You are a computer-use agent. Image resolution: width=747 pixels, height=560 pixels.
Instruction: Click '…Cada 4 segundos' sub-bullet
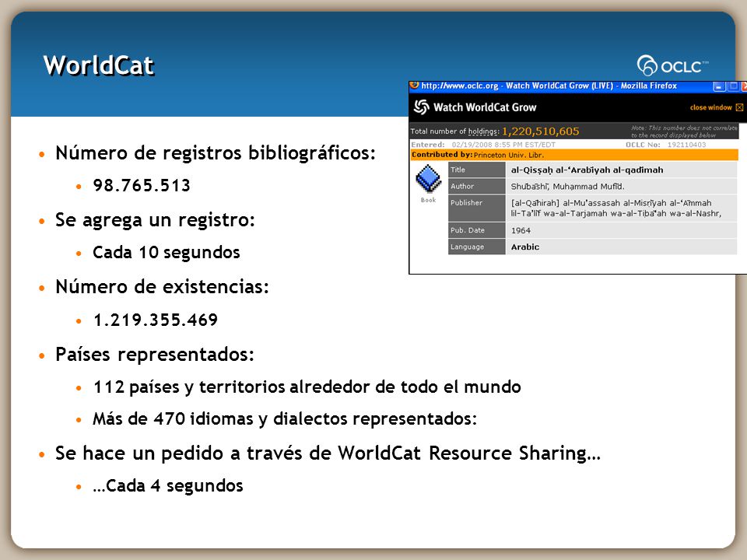click(x=168, y=485)
